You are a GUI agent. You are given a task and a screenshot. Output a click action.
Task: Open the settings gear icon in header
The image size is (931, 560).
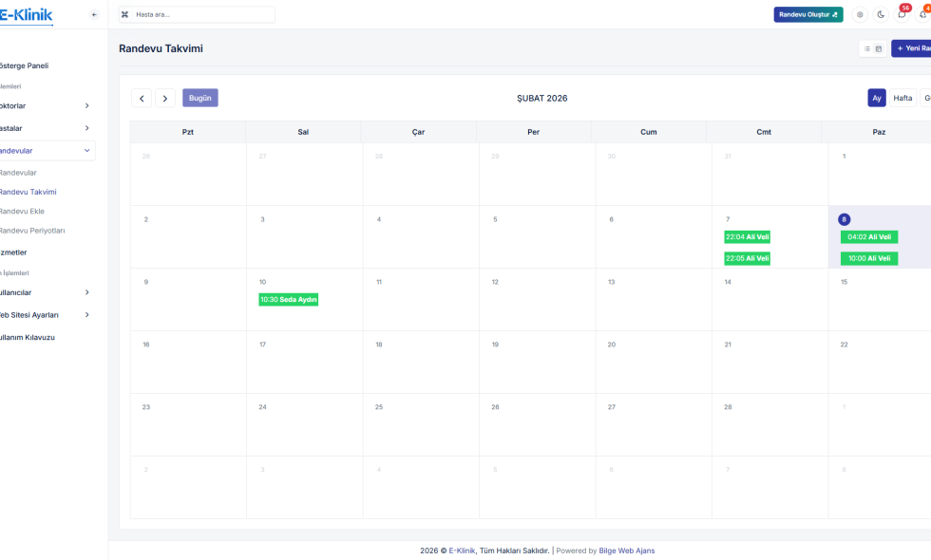tap(859, 14)
